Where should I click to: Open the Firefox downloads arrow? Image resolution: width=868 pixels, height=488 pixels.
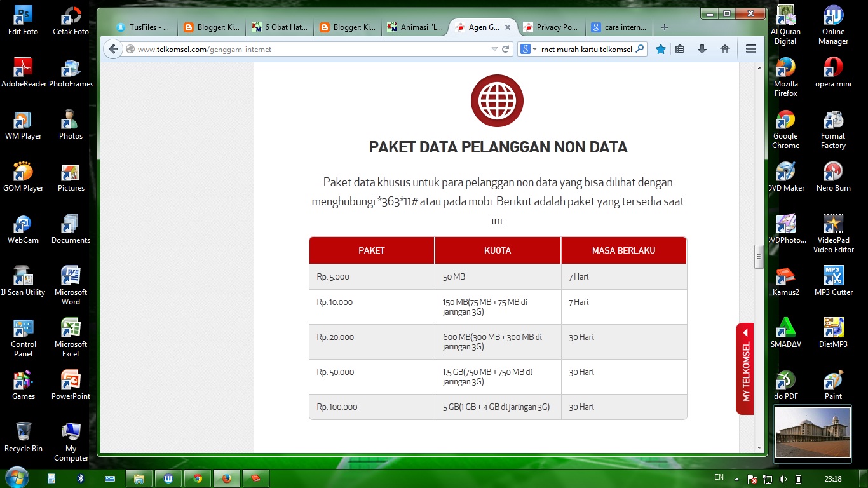pos(702,49)
